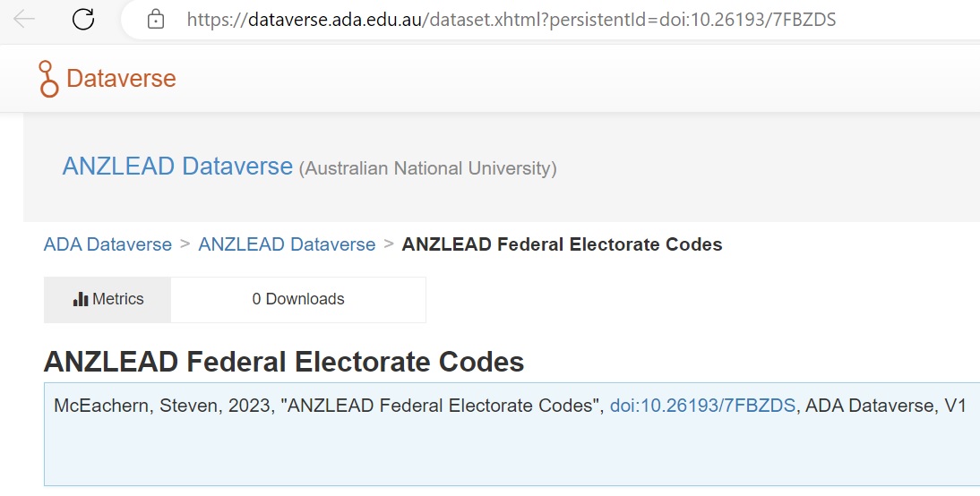Image resolution: width=980 pixels, height=496 pixels.
Task: Click the Australian National University affiliation text
Action: [427, 168]
